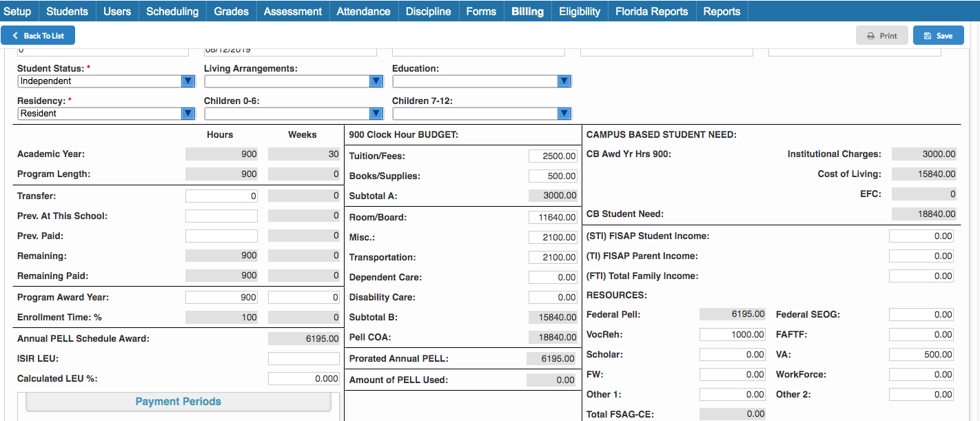Open the Student Status dropdown
Screen dimensions: 980x421
point(187,81)
